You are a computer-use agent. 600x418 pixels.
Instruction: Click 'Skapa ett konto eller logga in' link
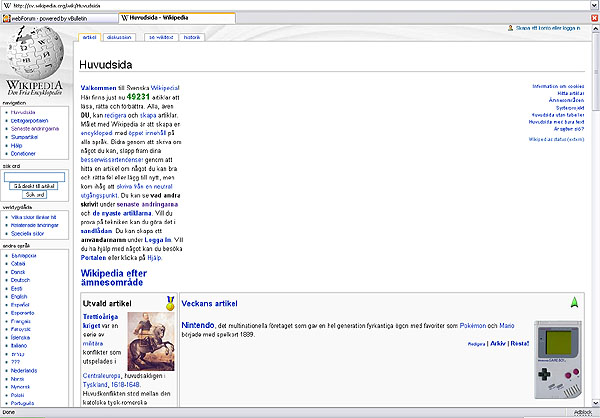pos(548,28)
